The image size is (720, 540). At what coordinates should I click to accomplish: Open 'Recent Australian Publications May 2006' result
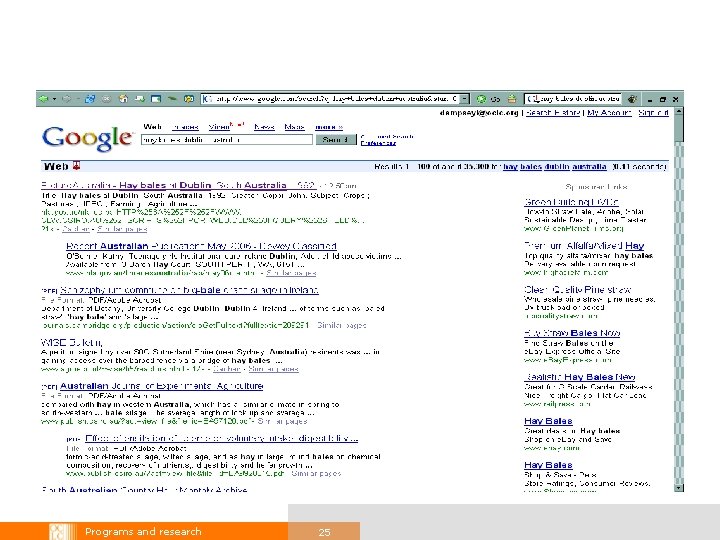pos(201,246)
